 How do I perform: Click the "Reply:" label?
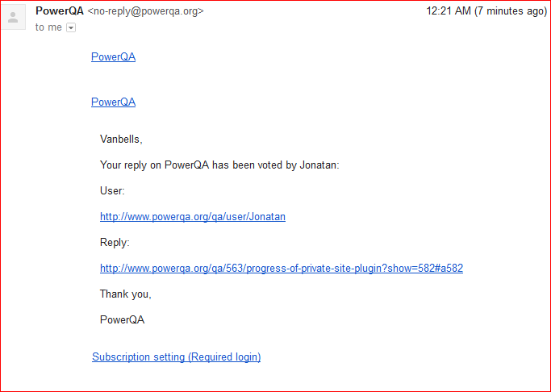[115, 242]
